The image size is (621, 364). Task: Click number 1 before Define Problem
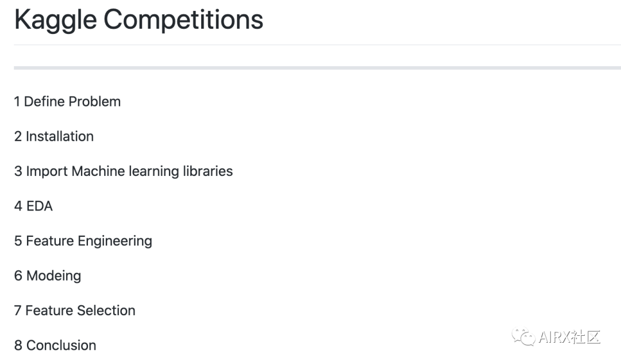17,101
